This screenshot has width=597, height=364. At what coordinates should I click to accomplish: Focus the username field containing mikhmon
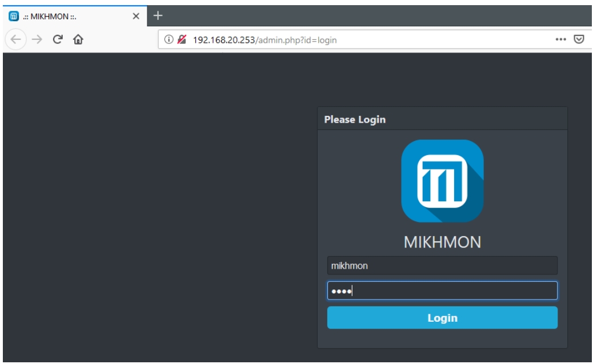[442, 265]
